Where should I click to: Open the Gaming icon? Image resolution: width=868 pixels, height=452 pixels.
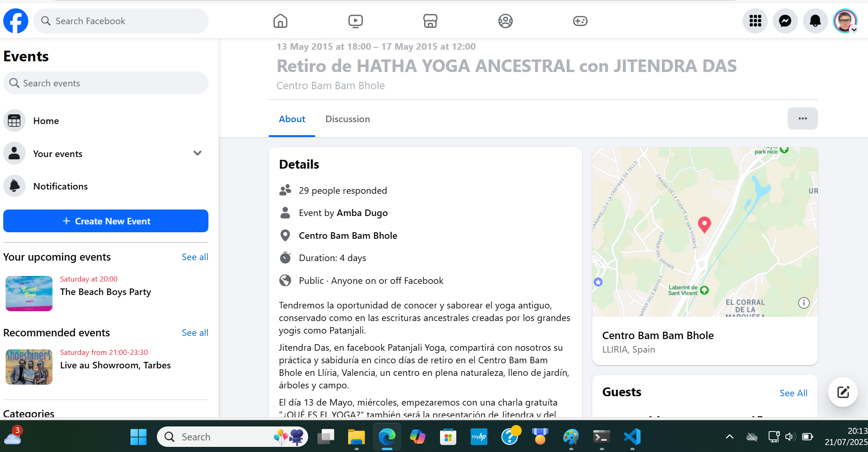(x=580, y=21)
